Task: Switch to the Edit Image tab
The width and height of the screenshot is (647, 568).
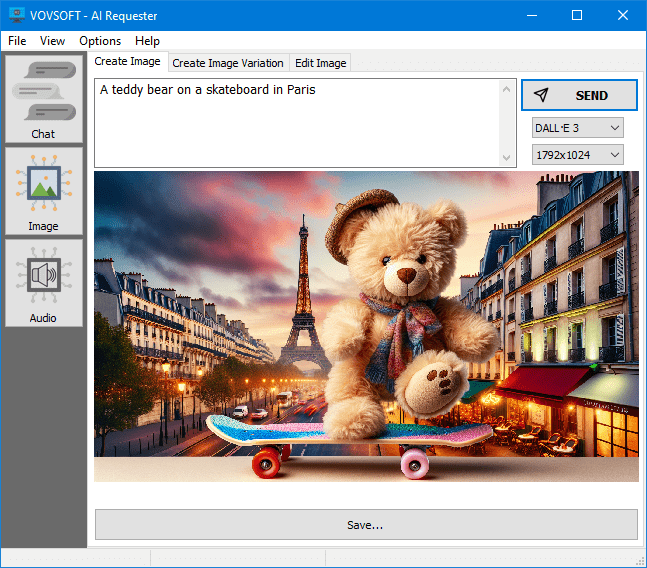Action: click(x=321, y=63)
